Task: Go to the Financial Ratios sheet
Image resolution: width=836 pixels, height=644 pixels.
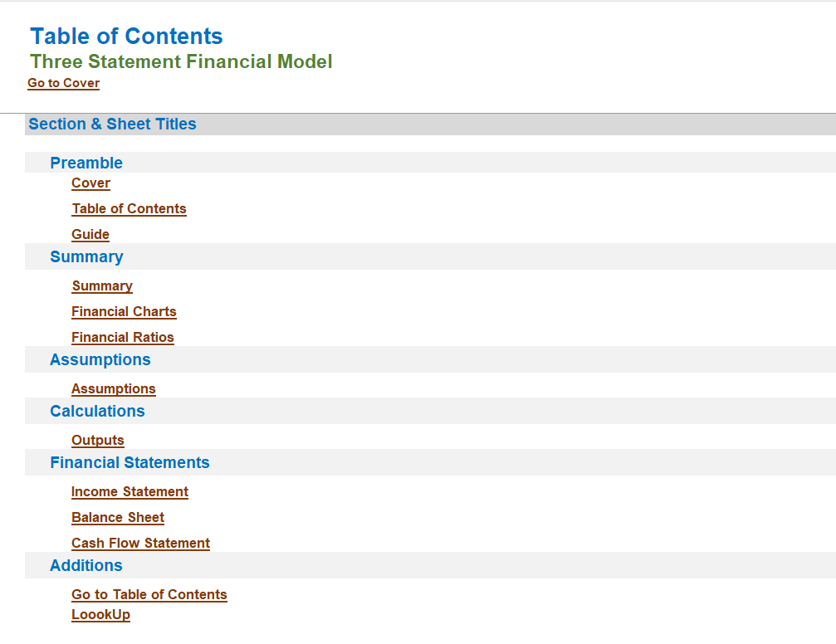Action: point(123,338)
